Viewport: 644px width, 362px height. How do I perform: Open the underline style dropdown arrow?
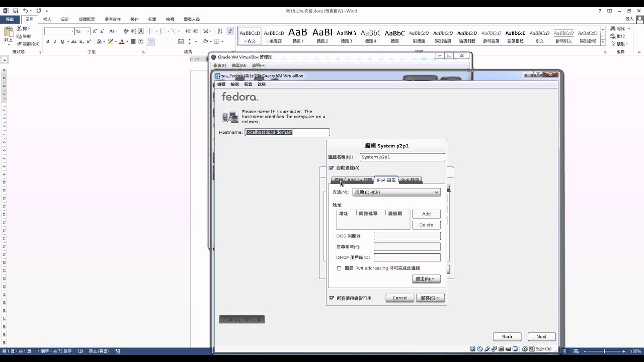[67, 42]
